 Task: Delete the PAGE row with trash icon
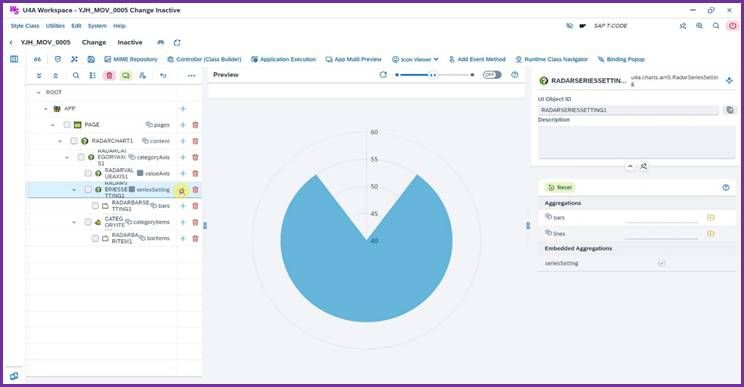click(x=195, y=125)
